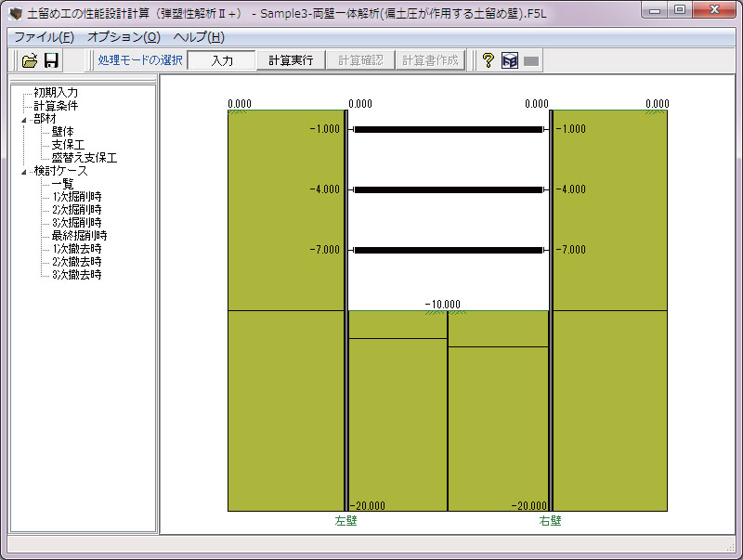Click the save floppy disk icon
This screenshot has height=560, width=743.
point(51,60)
